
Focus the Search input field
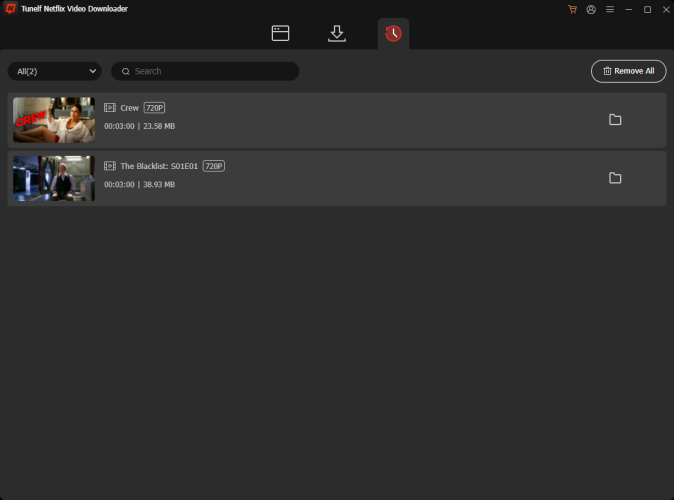(210, 71)
